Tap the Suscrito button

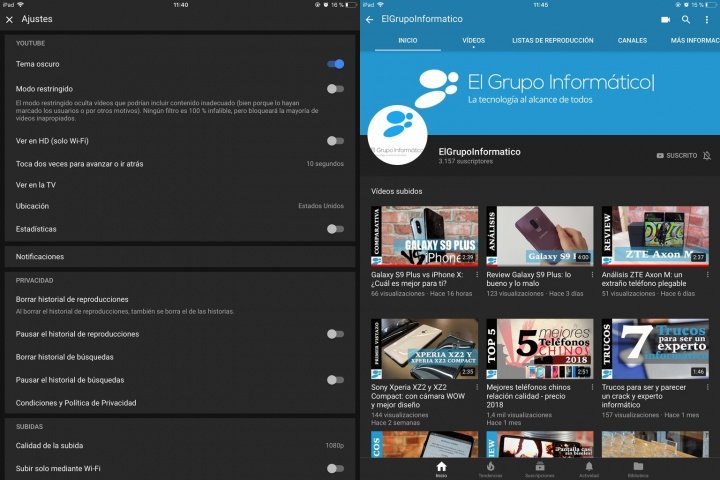(x=677, y=155)
